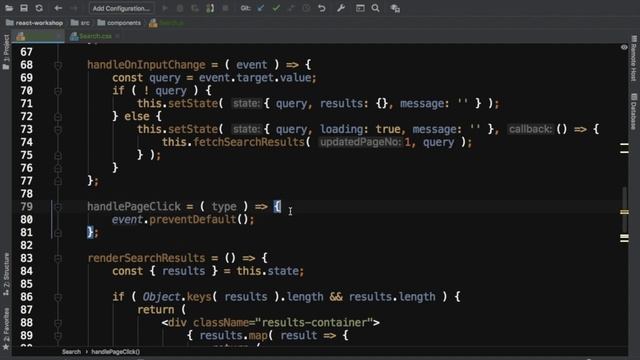Click 'handleOnInputChange' on line 68
Screen dimensions: 640x360
[146, 65]
